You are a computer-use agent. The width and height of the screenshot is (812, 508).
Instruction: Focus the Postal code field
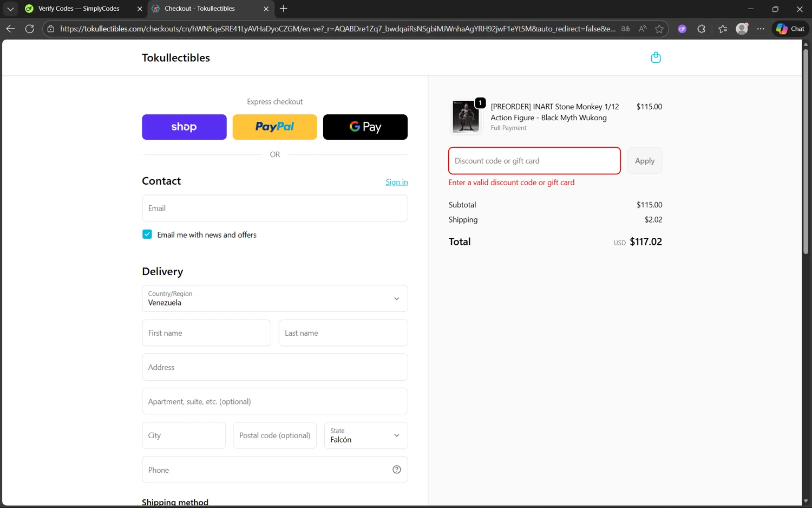coord(274,435)
